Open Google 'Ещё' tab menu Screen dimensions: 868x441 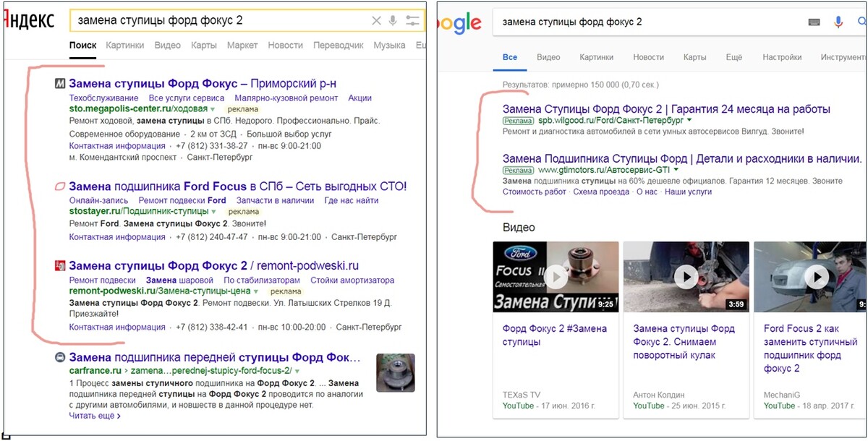pyautogui.click(x=734, y=57)
